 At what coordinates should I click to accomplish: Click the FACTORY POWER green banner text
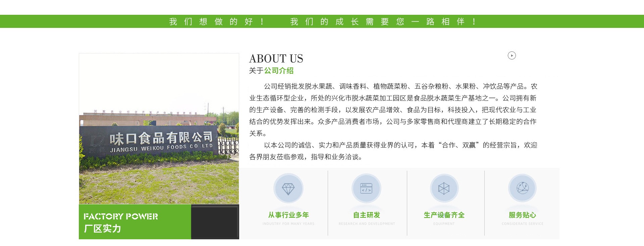(121, 216)
